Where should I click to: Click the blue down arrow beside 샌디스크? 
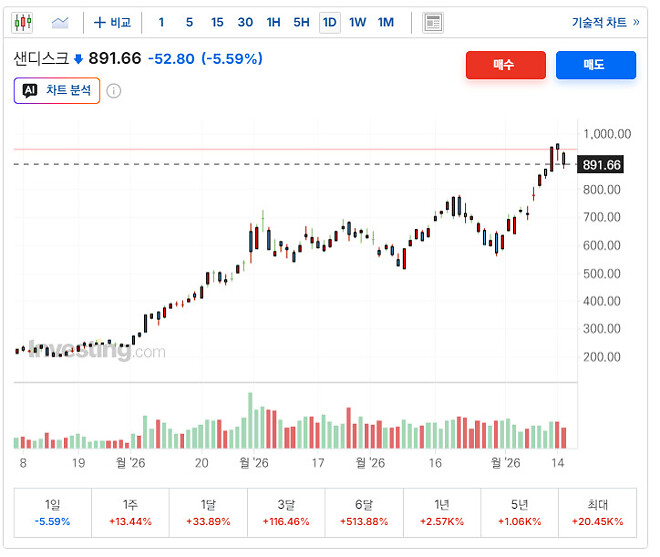point(78,59)
